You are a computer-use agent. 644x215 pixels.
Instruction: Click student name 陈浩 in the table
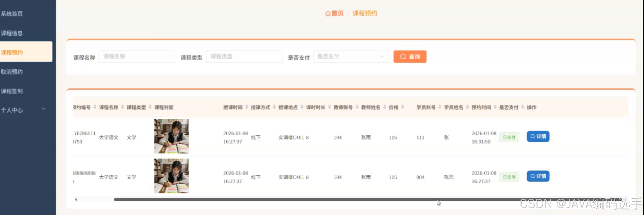tap(449, 177)
